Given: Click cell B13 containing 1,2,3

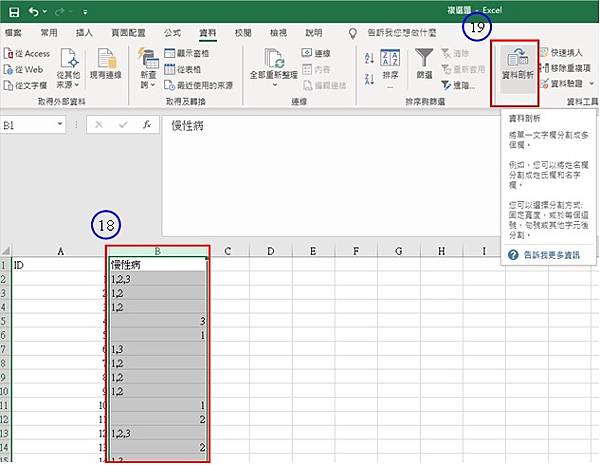Looking at the screenshot, I should click(x=157, y=433).
